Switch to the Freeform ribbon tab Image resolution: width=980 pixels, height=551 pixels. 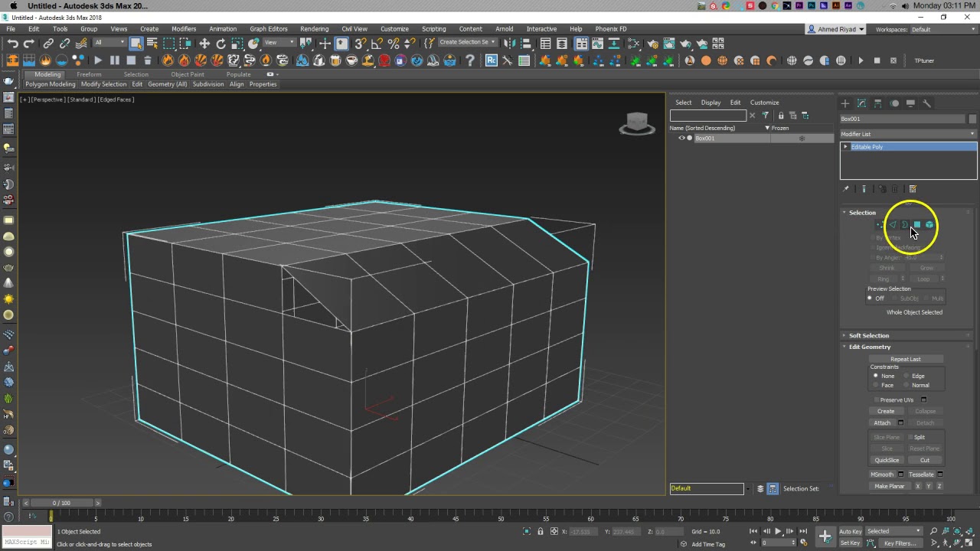[x=89, y=74]
